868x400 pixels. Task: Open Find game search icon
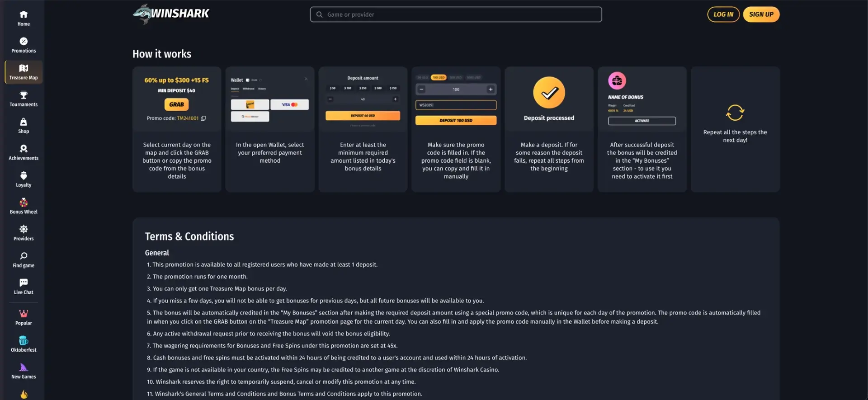pyautogui.click(x=24, y=256)
